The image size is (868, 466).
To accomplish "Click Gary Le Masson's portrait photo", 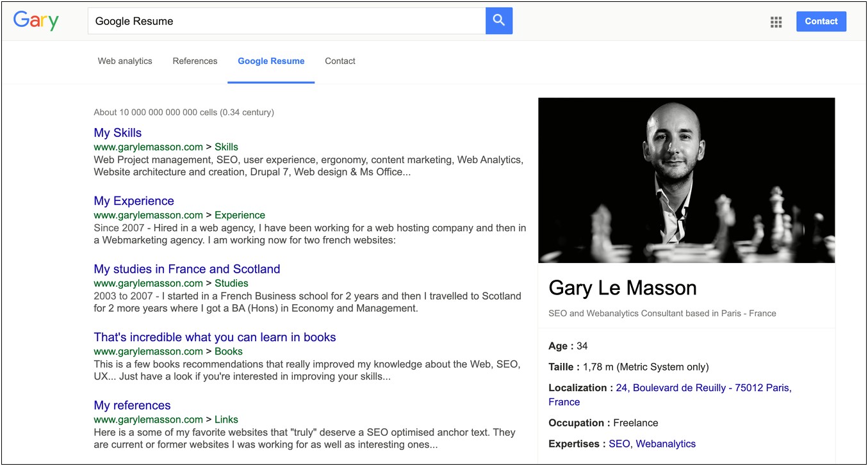I will [687, 181].
